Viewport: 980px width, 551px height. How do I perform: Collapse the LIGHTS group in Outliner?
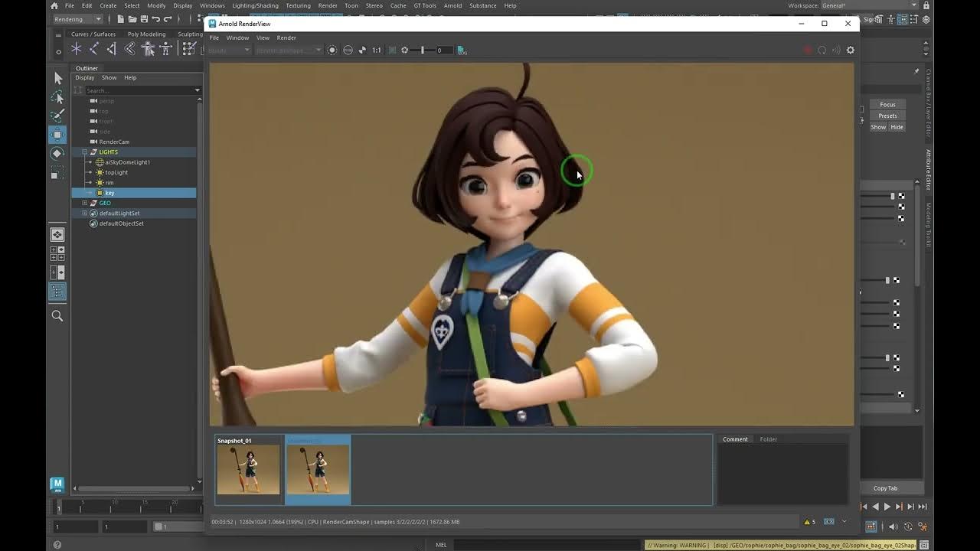click(84, 152)
